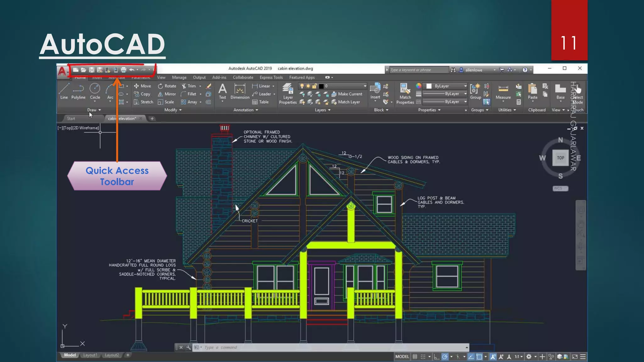Image resolution: width=644 pixels, height=362 pixels.
Task: Toggle drawing grid display in status bar
Action: 415,357
